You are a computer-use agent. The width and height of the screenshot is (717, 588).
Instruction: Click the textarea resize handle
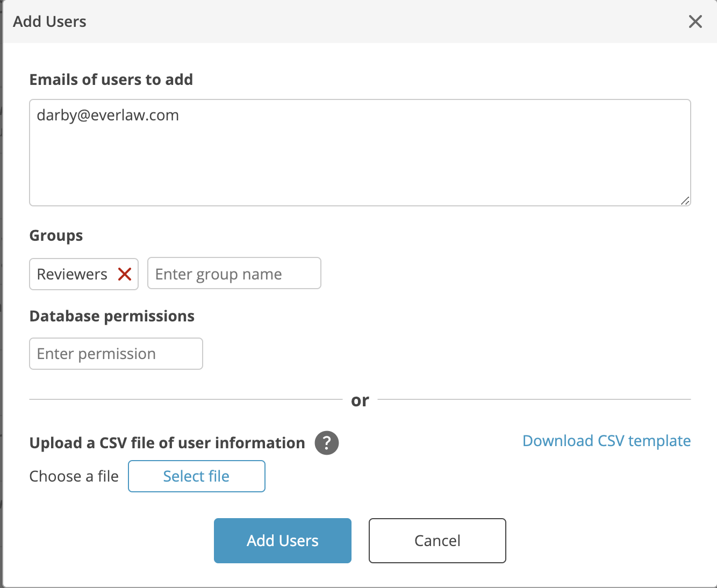(x=686, y=200)
